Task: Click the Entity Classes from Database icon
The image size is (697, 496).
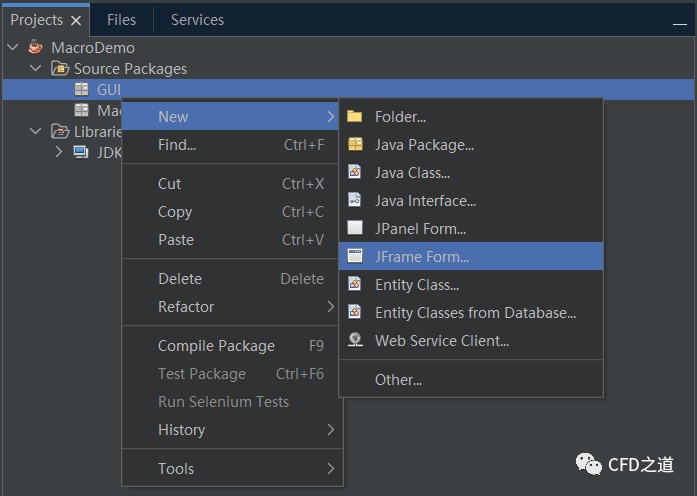Action: [x=354, y=313]
